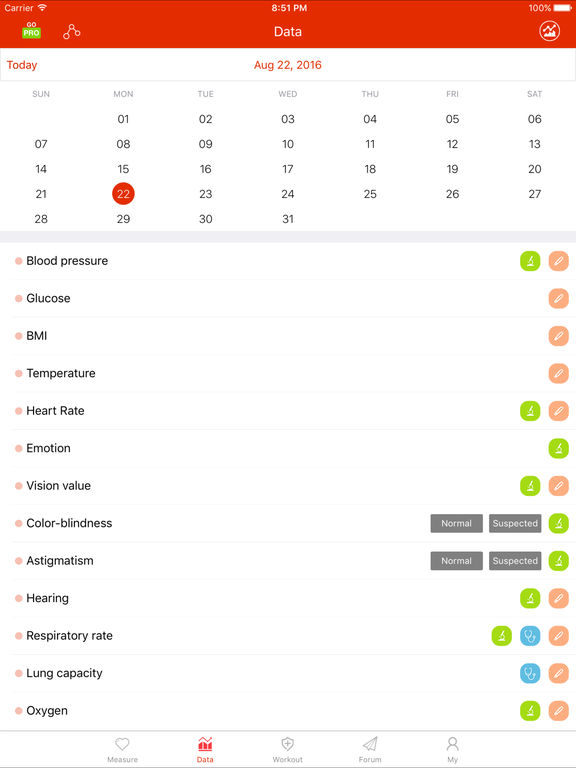Open the Forum tab

click(x=370, y=750)
